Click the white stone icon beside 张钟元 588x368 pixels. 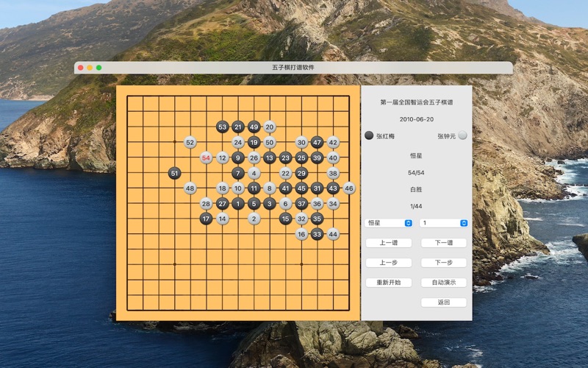tap(463, 135)
